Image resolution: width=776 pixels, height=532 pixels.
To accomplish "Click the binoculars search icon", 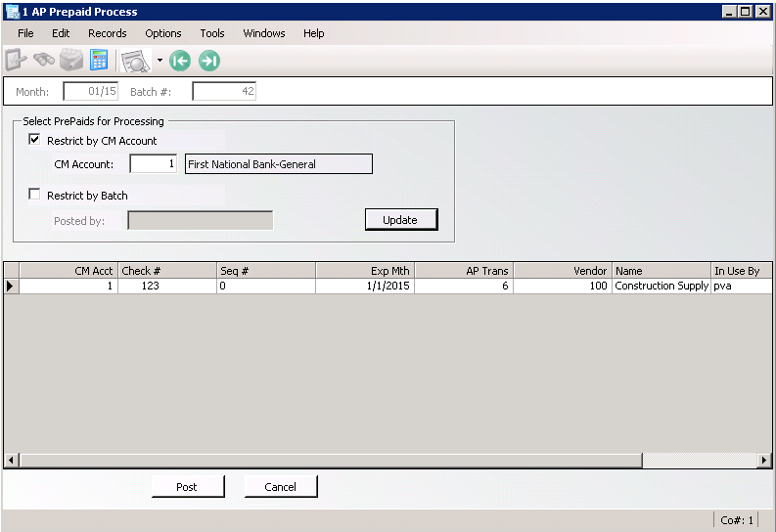I will pyautogui.click(x=44, y=61).
